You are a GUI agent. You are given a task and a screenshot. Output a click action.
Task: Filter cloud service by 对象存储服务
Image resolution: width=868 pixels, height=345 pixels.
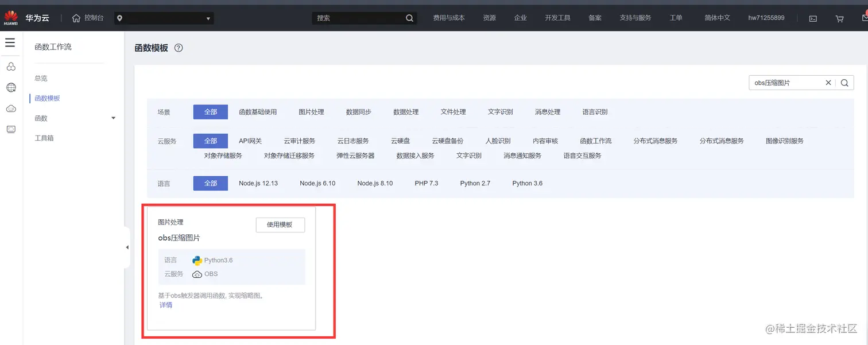[x=223, y=156]
